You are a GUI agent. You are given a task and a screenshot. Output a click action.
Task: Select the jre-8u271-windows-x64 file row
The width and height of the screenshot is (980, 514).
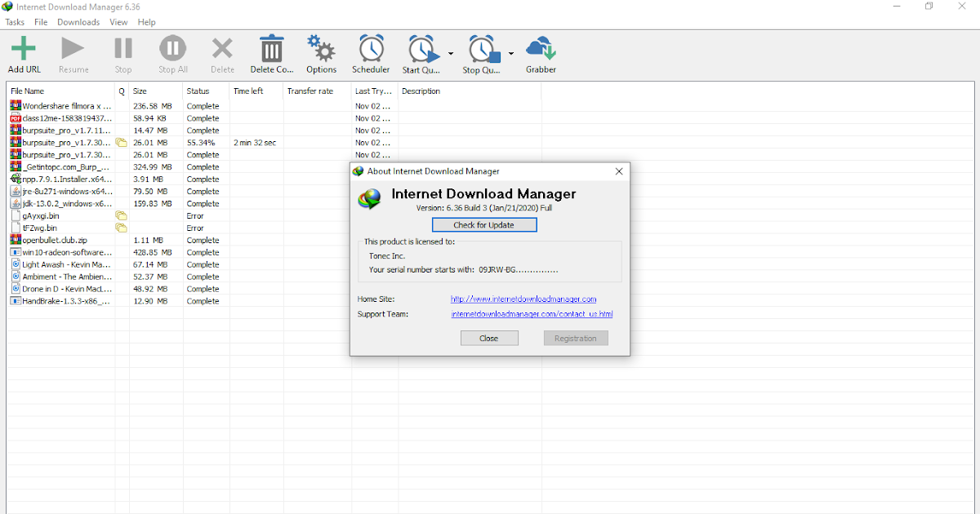point(180,192)
